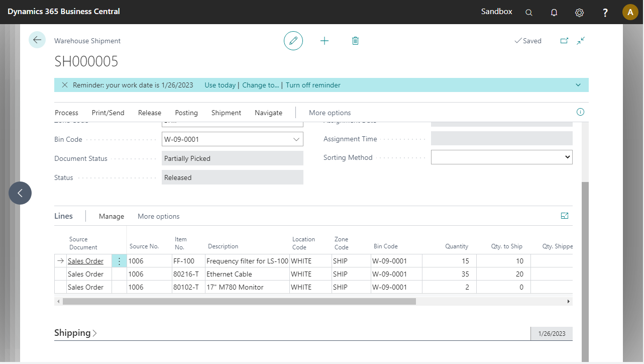Show More options in action bar
The height and width of the screenshot is (364, 644).
[x=330, y=113]
